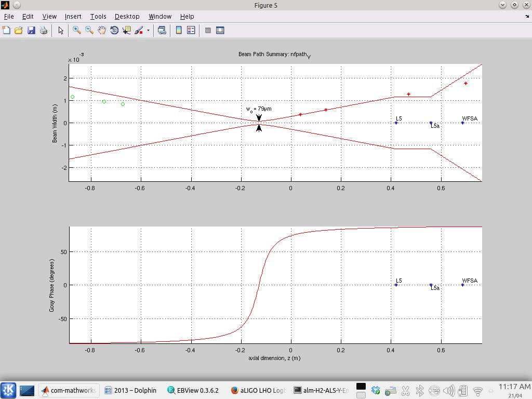Click the Show Desktop icon in the taskbar

(x=27, y=391)
